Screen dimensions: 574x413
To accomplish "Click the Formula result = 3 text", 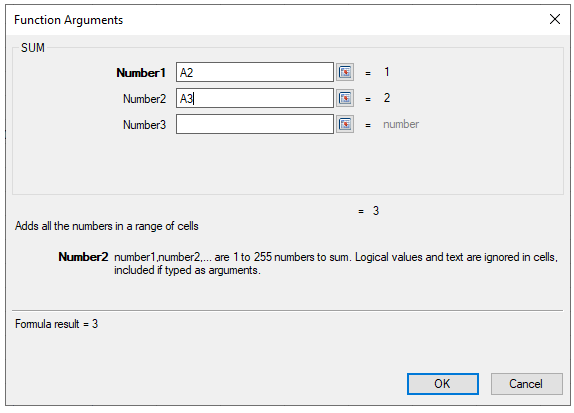I will pyautogui.click(x=56, y=324).
